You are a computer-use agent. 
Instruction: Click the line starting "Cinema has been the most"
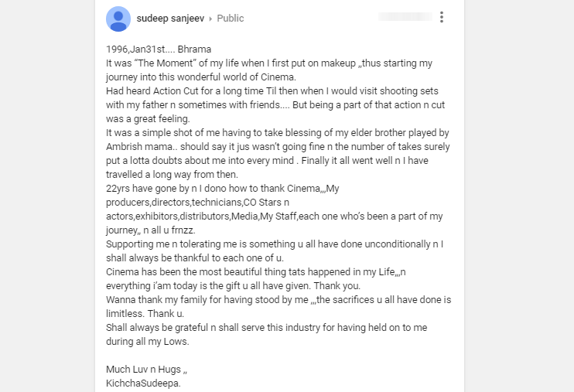click(256, 271)
